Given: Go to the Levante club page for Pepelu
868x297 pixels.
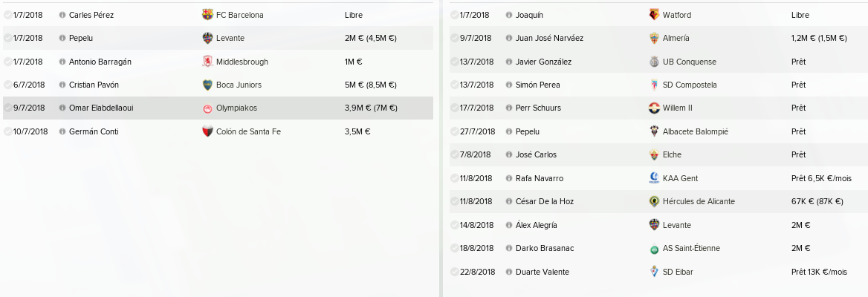Looking at the screenshot, I should [230, 38].
